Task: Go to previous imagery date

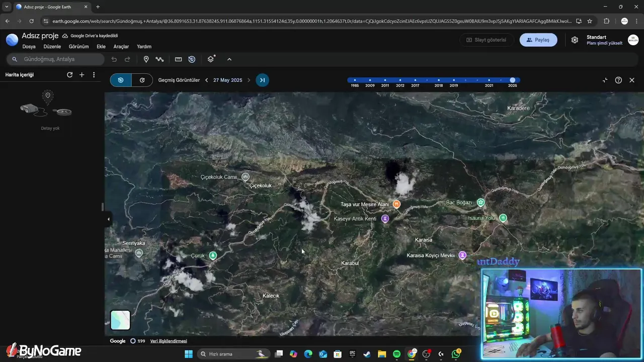Action: [x=206, y=80]
